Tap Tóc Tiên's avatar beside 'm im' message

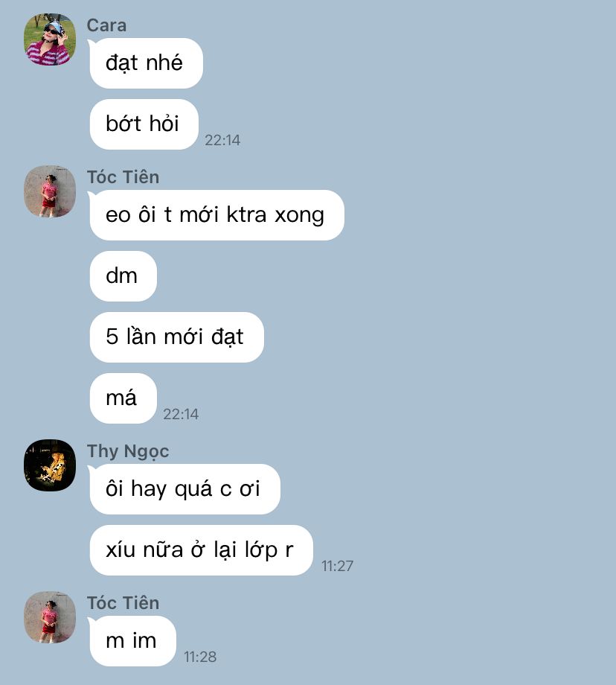pos(50,617)
